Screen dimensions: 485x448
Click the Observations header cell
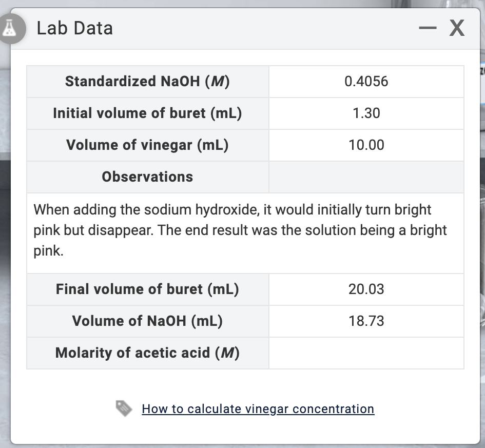tap(147, 177)
